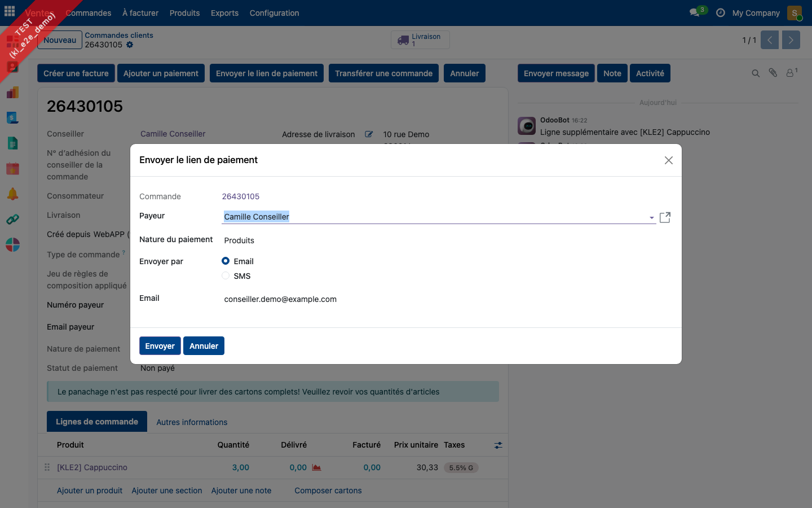Click the Composer cartons link

pyautogui.click(x=328, y=491)
